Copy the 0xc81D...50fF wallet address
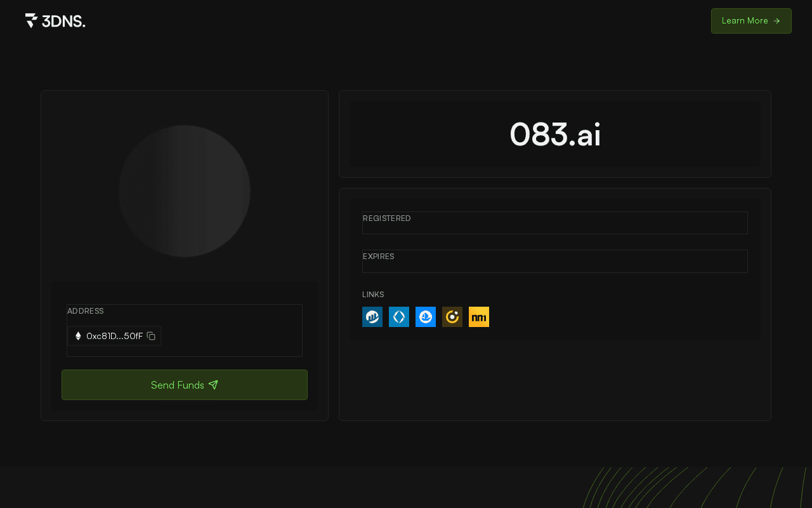The height and width of the screenshot is (508, 812). click(x=151, y=336)
